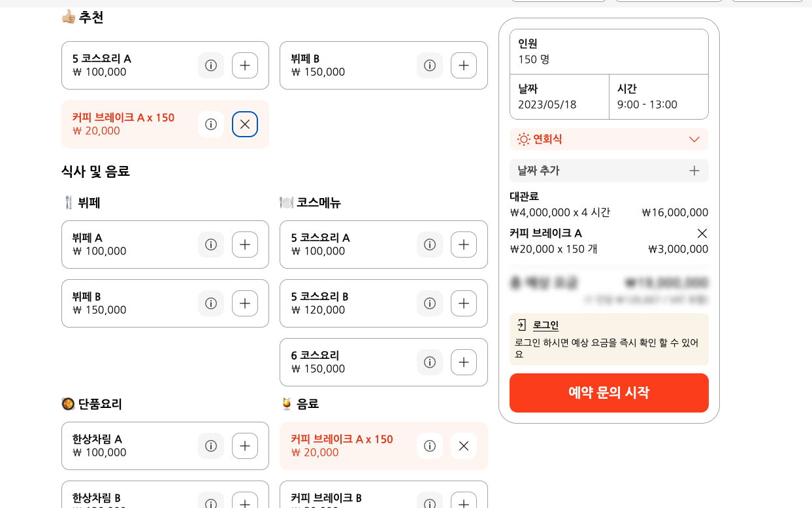This screenshot has height=508, width=812.
Task: Show info for 뷔페 A under 뷔페
Action: point(211,245)
